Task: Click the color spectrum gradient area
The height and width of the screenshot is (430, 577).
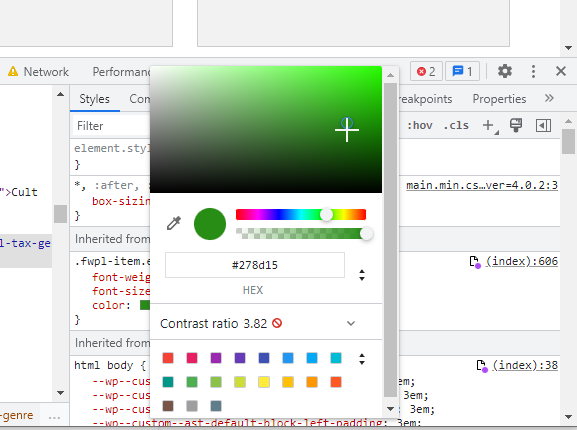Action: point(266,129)
